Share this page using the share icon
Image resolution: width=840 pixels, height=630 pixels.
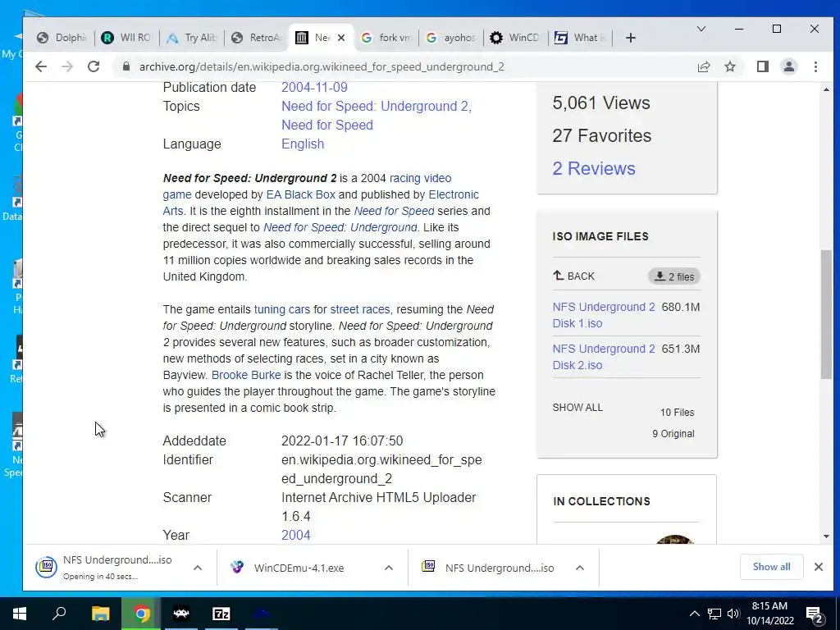(703, 66)
